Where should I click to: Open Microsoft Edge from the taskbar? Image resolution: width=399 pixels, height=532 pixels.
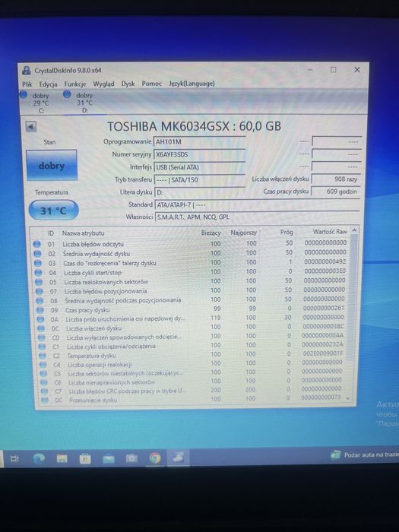click(x=39, y=459)
